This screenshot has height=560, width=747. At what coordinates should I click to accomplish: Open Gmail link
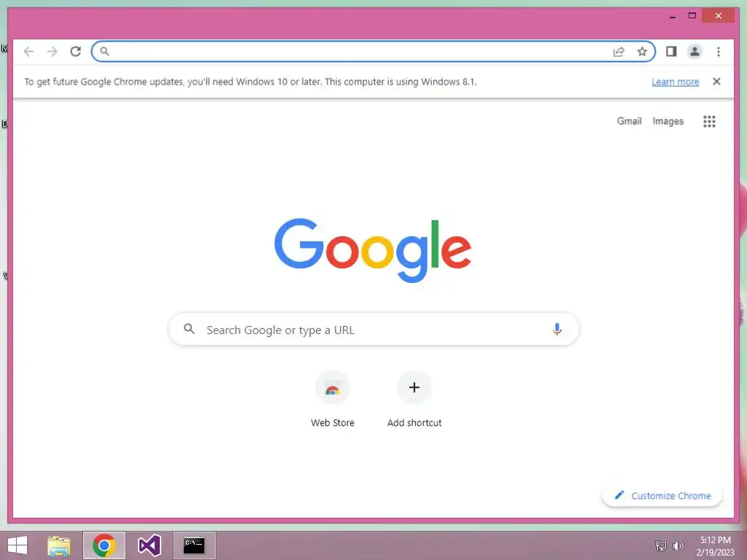point(630,121)
